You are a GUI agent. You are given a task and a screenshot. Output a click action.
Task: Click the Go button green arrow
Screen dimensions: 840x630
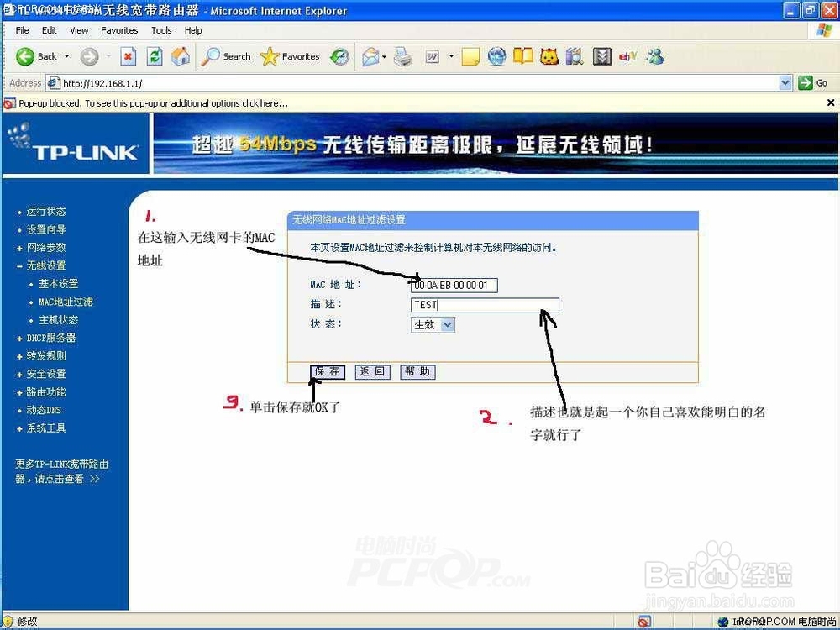[x=812, y=83]
